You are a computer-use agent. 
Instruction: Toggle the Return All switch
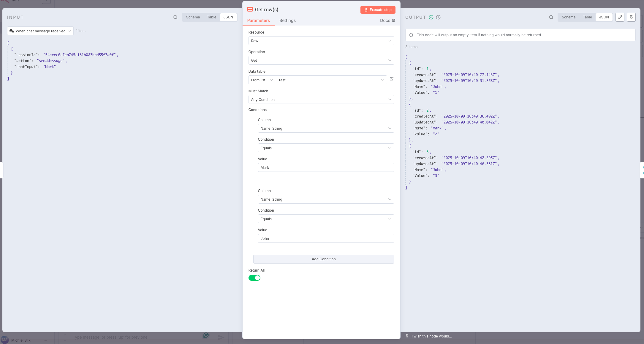click(254, 278)
